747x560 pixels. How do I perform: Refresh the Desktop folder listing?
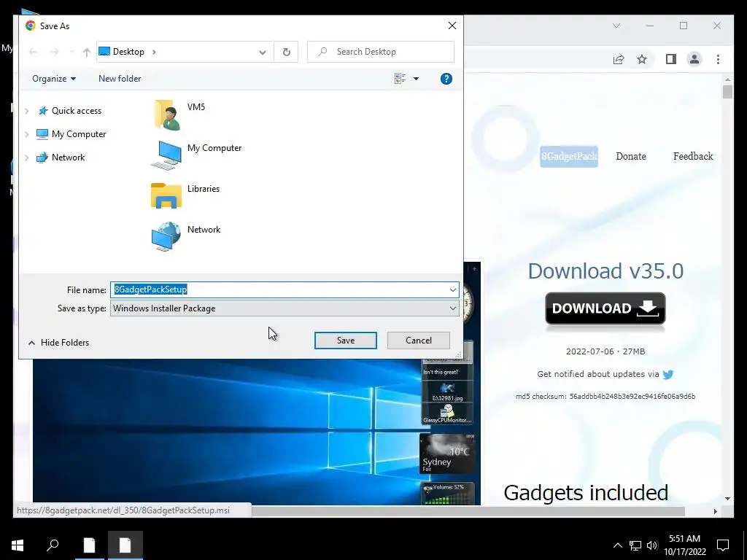coord(286,52)
